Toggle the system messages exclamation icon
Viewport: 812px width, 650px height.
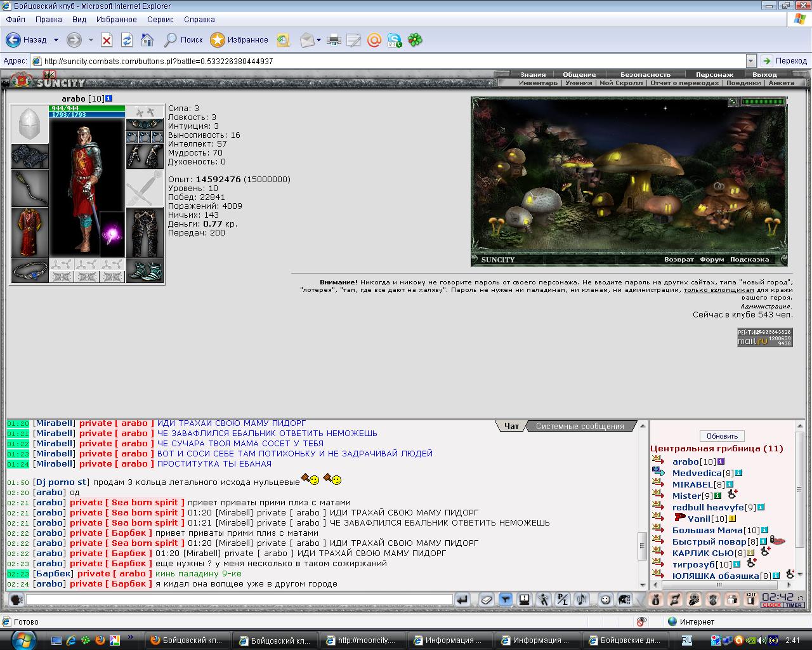(x=525, y=600)
